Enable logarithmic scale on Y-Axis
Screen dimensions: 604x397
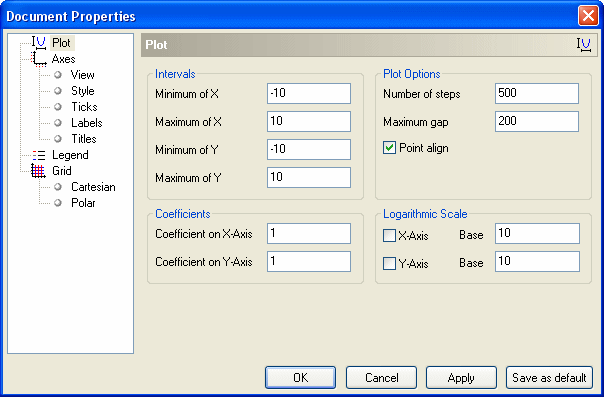(389, 263)
